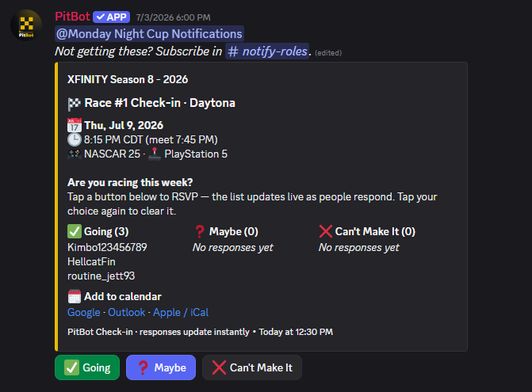Open the @Monday Night Cup Notifications mention
Screen dimensions: 532x392
tap(149, 34)
